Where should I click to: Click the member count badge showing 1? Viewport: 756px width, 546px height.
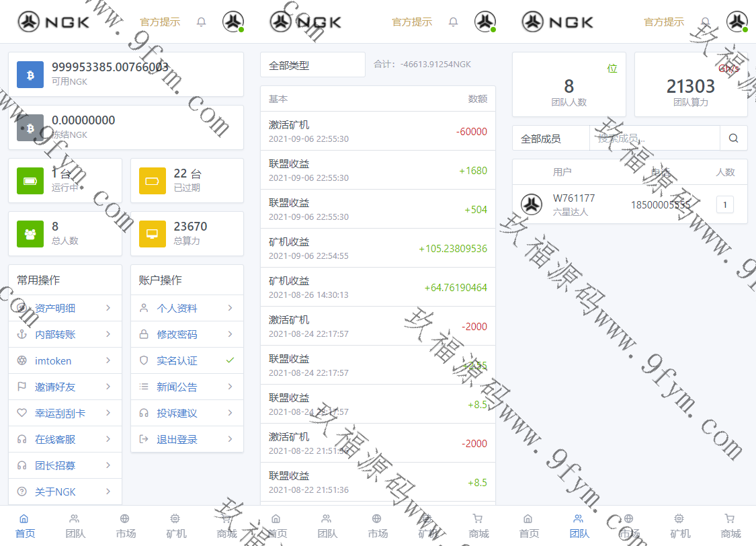tap(724, 204)
